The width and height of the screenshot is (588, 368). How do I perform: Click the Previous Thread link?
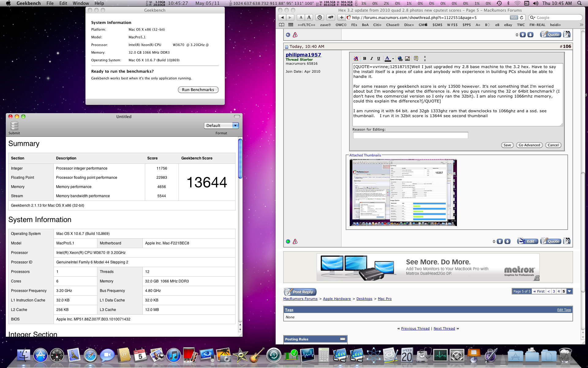tap(415, 328)
